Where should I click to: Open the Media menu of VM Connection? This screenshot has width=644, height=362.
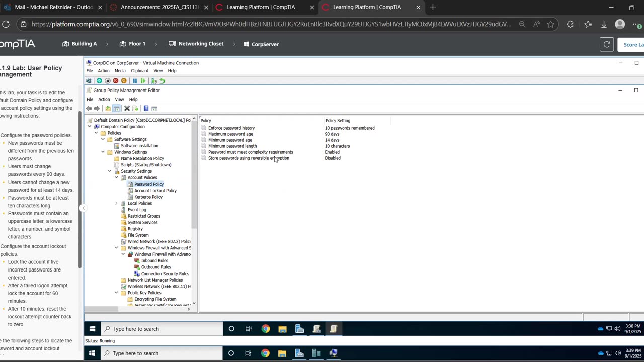pos(120,71)
